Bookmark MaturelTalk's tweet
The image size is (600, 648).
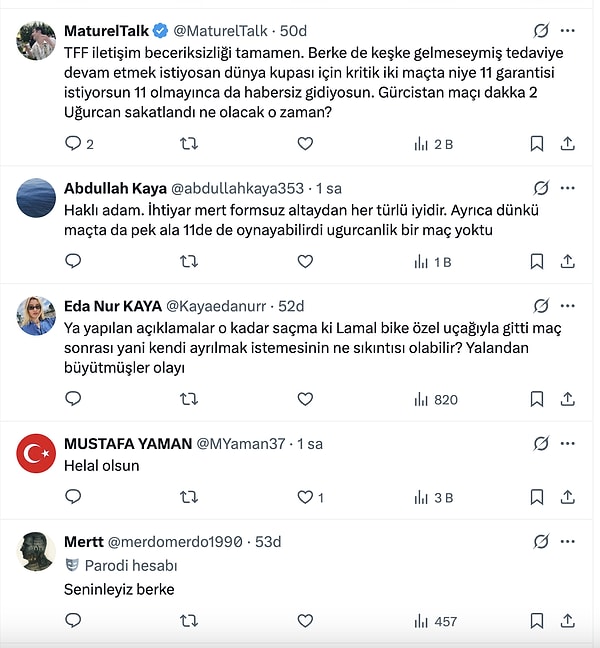(537, 144)
